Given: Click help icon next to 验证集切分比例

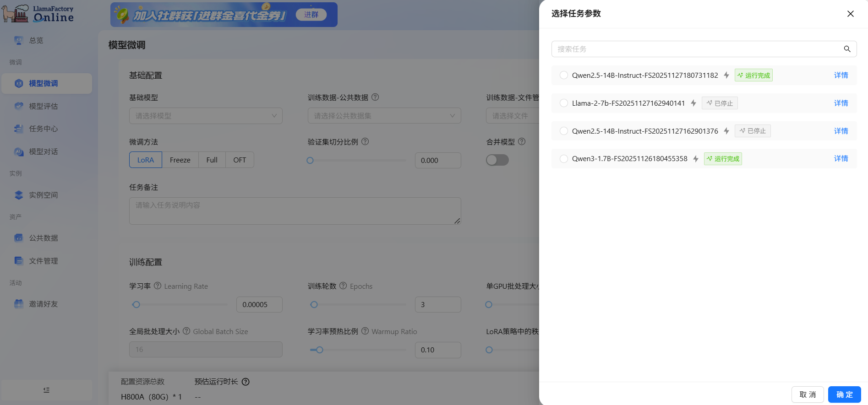Looking at the screenshot, I should point(365,141).
